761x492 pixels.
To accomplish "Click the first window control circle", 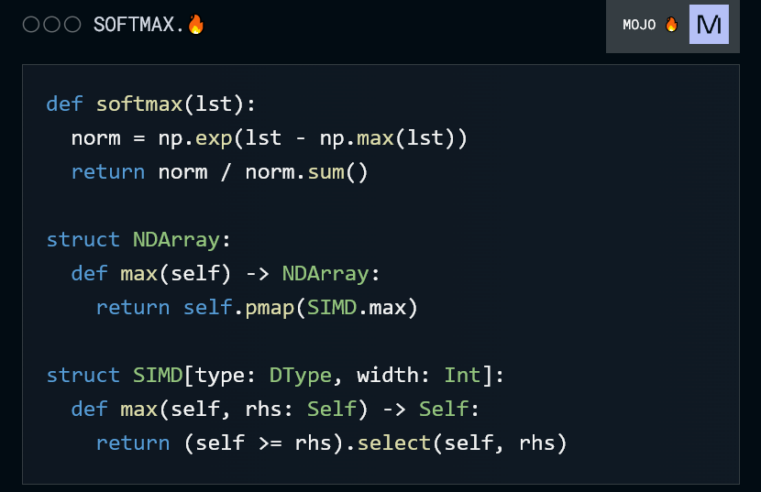I will pos(31,24).
